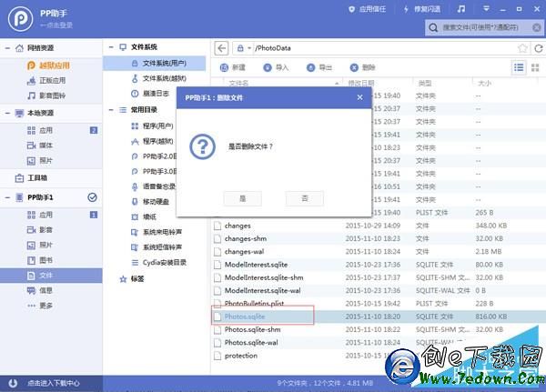The image size is (546, 392).
Task: Click 修复闪退 lightning icon
Action: [406, 9]
